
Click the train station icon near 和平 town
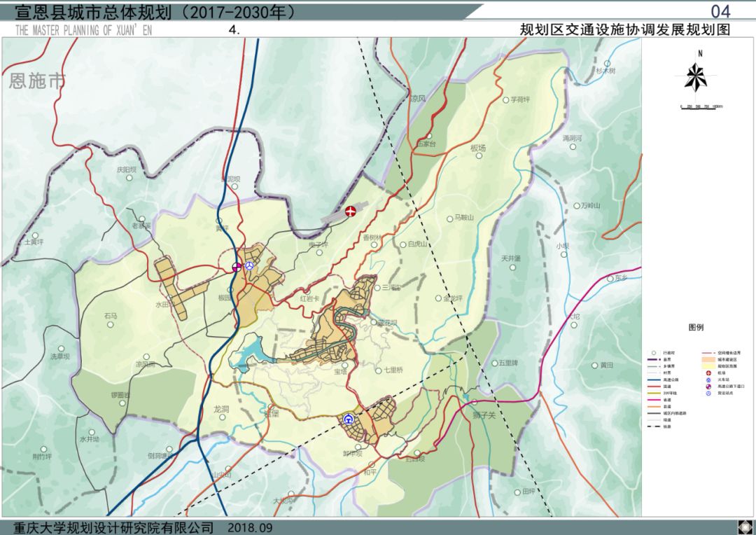click(349, 419)
